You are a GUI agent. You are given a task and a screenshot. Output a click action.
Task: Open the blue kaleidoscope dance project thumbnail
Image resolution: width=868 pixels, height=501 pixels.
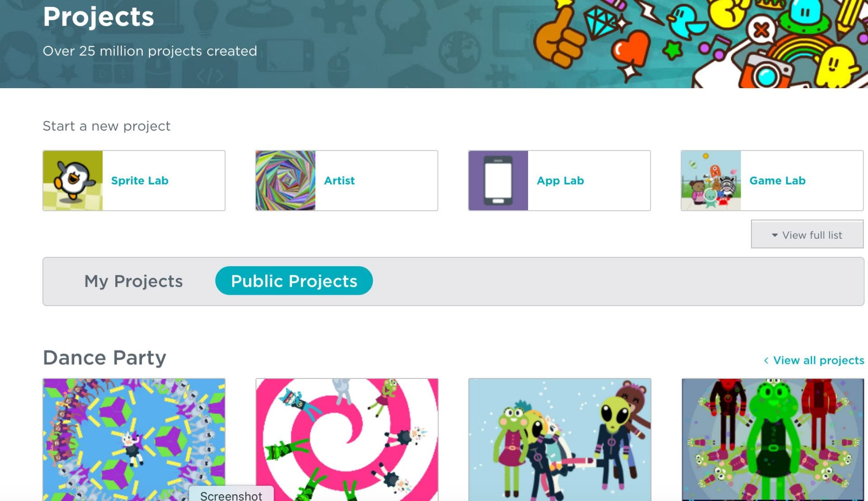click(134, 440)
